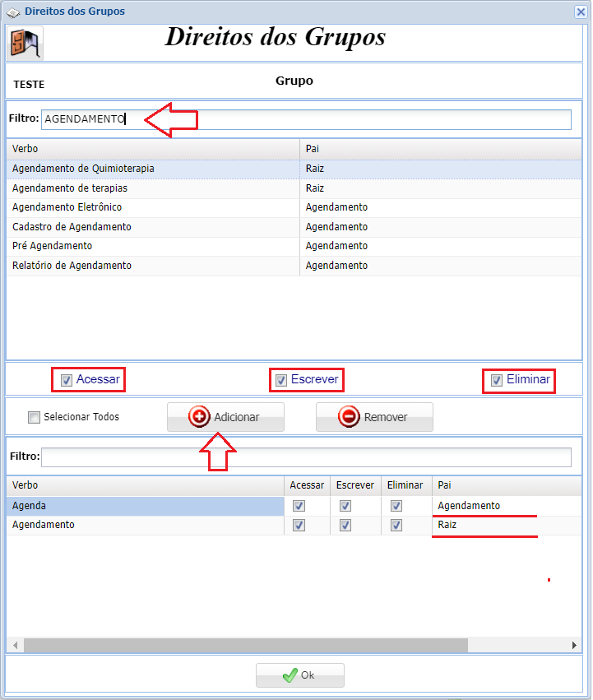
Task: Toggle the Acessar checkbox
Action: tap(67, 380)
